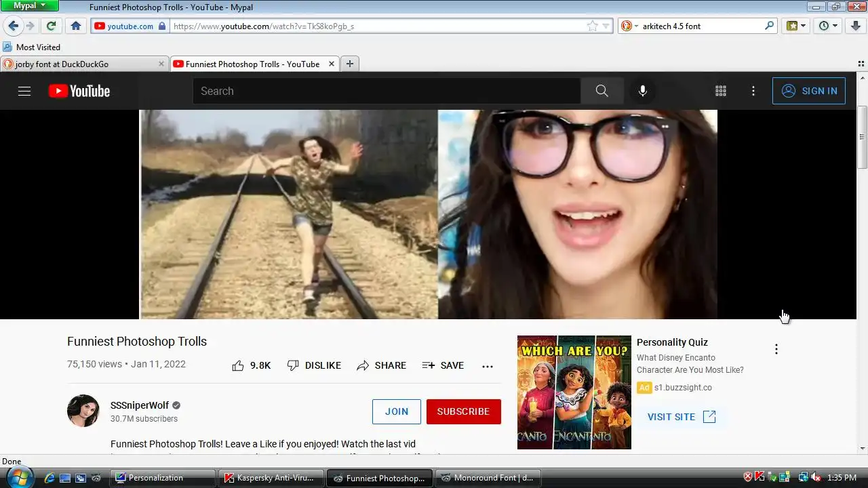Bookmark this page with the star icon

(x=593, y=26)
